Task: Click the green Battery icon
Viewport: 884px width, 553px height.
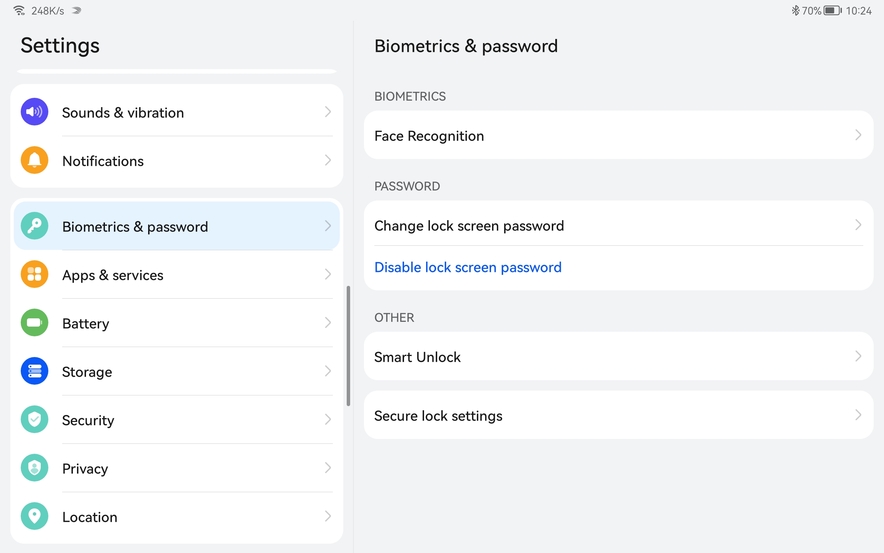Action: coord(34,323)
